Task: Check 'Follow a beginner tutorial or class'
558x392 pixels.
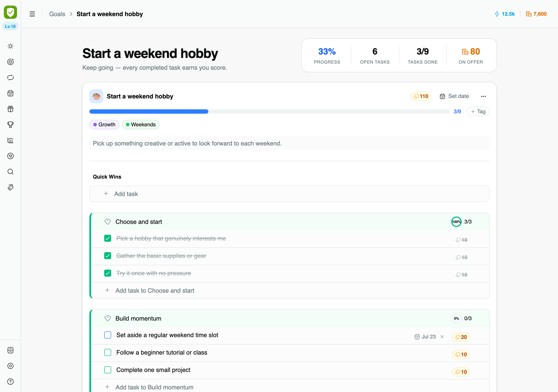Action: tap(108, 352)
